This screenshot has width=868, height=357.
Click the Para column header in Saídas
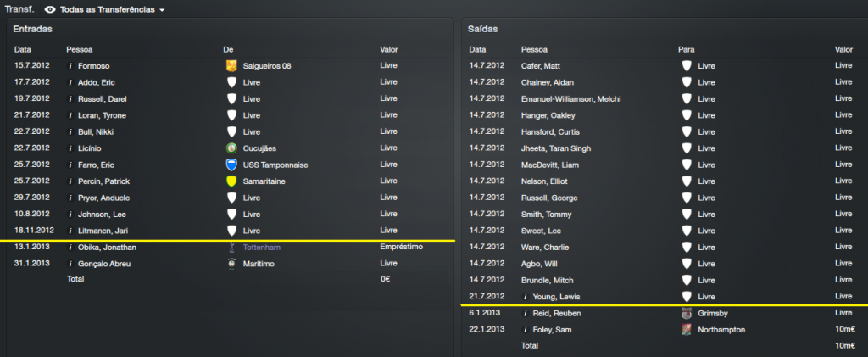[687, 50]
